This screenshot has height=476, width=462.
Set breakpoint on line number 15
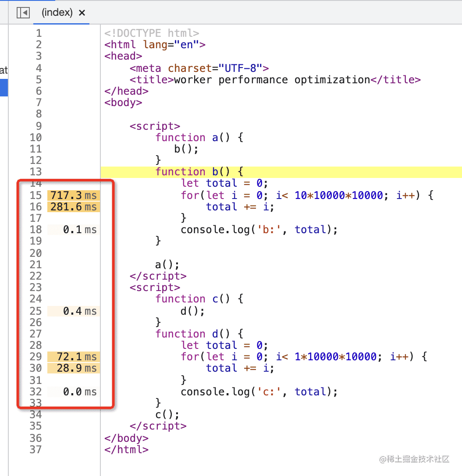[x=36, y=195]
